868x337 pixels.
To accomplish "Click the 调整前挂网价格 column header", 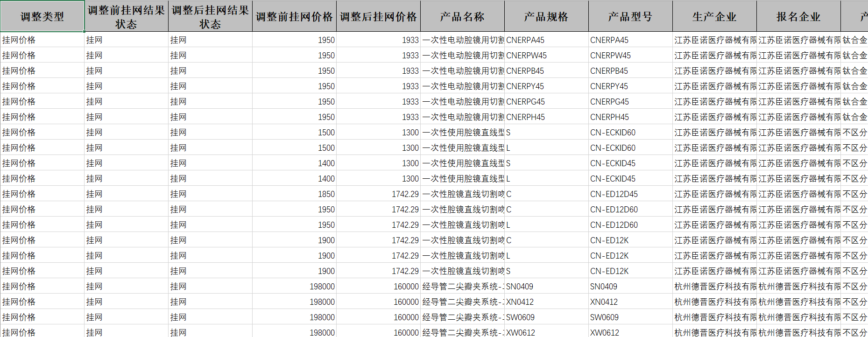I will 294,17.
